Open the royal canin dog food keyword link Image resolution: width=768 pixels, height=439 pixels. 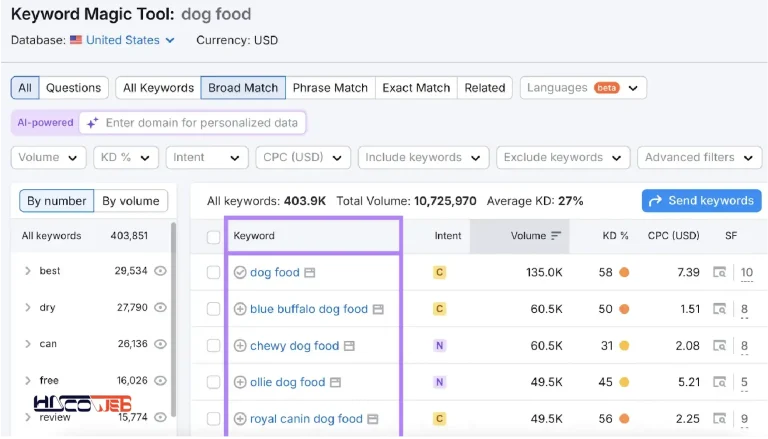tap(306, 419)
